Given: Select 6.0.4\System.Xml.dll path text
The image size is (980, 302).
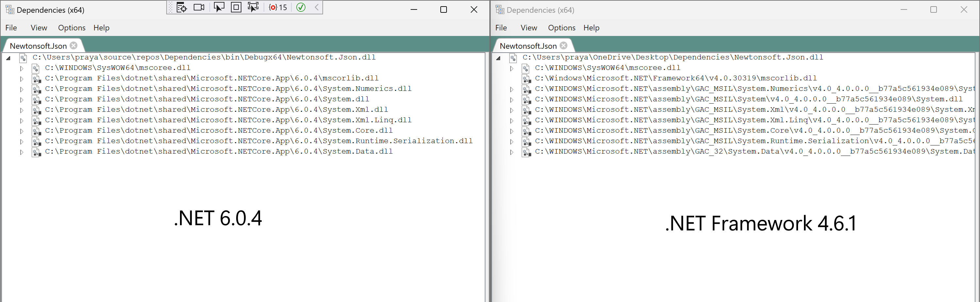Looking at the screenshot, I should click(217, 110).
